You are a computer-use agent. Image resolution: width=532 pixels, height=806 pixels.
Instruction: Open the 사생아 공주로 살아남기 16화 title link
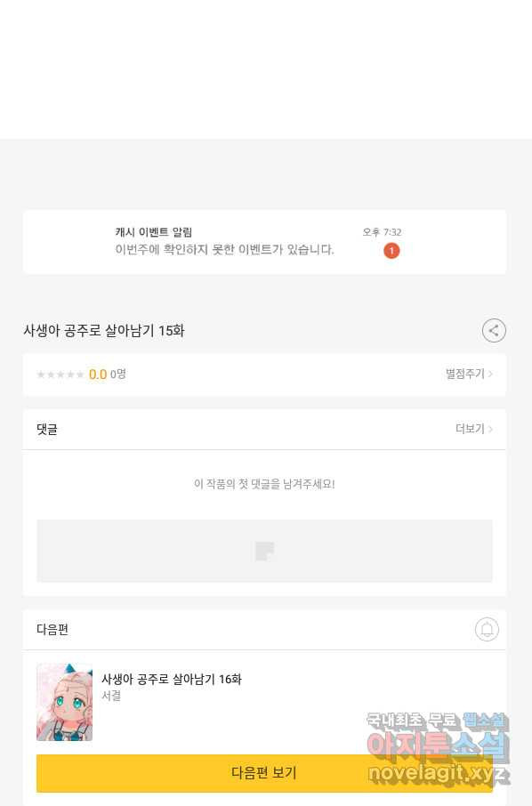pyautogui.click(x=171, y=679)
